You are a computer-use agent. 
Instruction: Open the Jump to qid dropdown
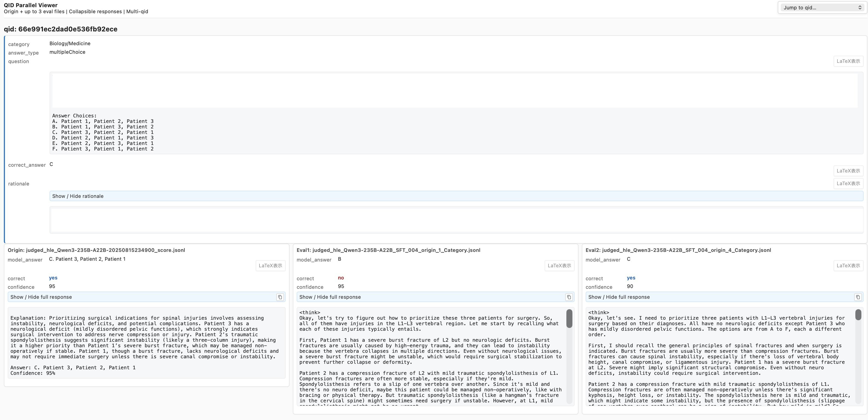822,7
